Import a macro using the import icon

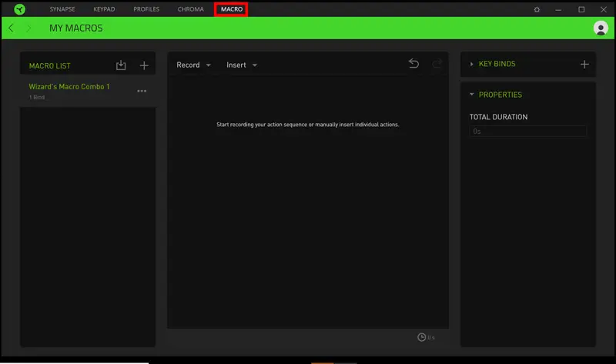121,65
